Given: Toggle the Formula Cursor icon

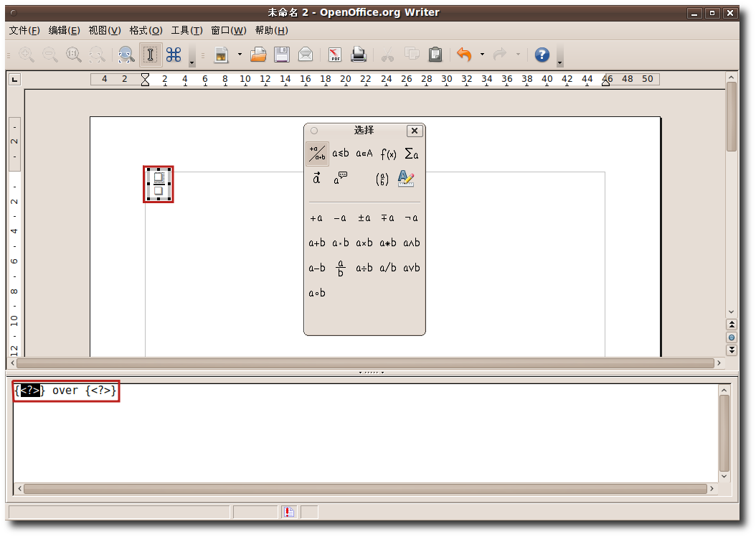Looking at the screenshot, I should [x=151, y=55].
